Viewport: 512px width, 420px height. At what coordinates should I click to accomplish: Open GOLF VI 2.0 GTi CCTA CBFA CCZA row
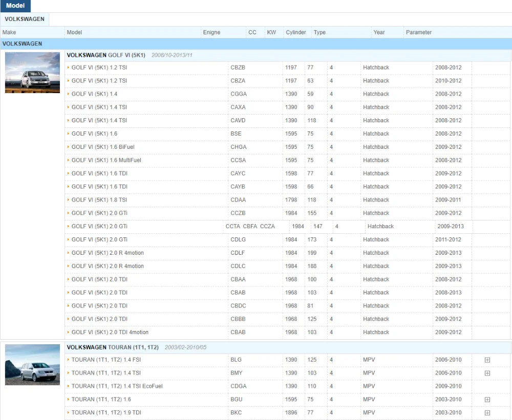[288, 226]
